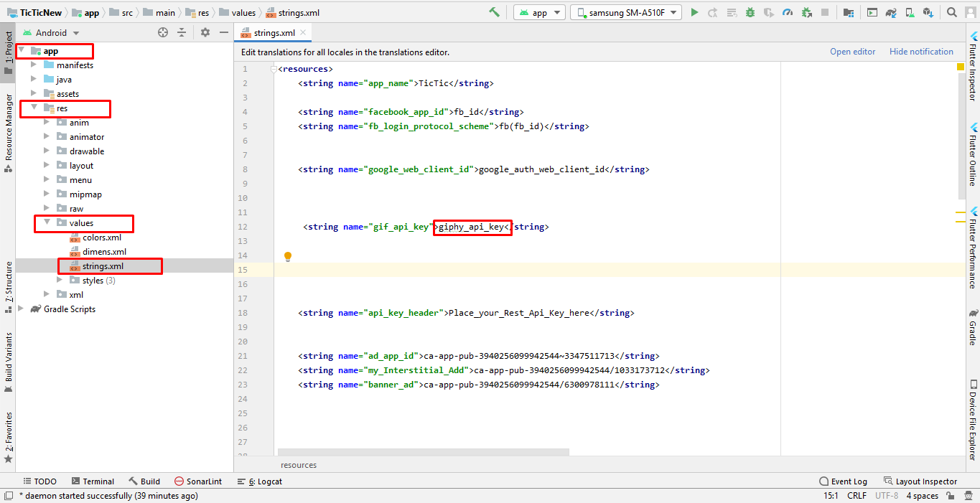Click Attach Debugger to Android Process icon

pyautogui.click(x=806, y=12)
